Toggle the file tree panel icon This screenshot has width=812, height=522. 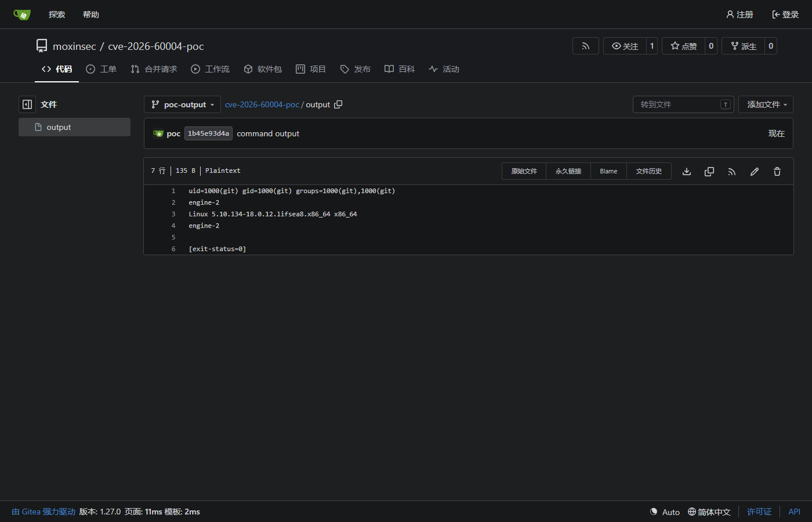coord(27,104)
